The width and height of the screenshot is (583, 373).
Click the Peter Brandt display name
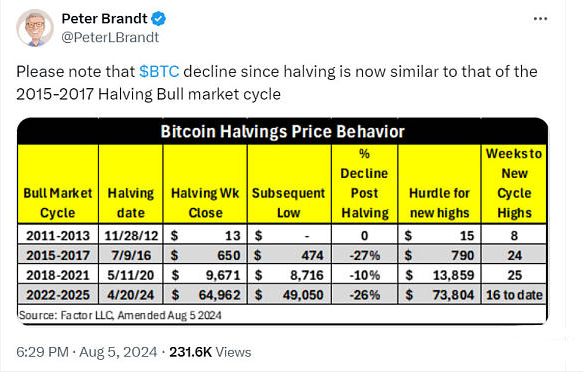[104, 18]
